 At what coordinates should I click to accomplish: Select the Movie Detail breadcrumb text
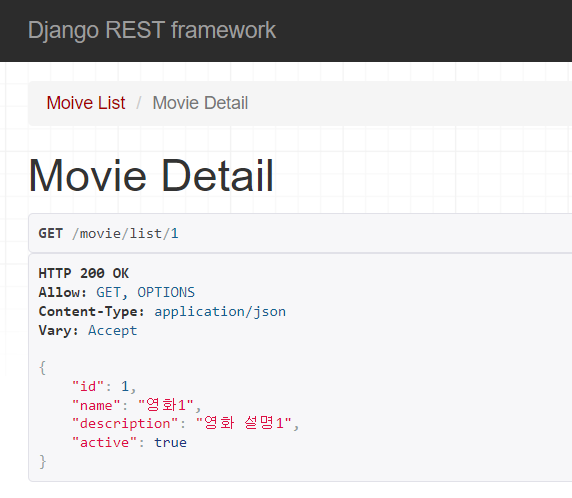point(200,103)
